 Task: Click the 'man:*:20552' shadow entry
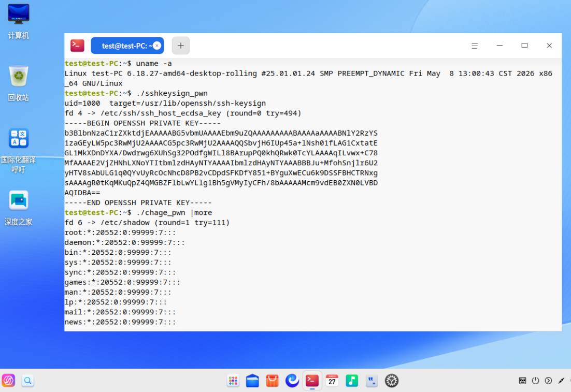[118, 292]
